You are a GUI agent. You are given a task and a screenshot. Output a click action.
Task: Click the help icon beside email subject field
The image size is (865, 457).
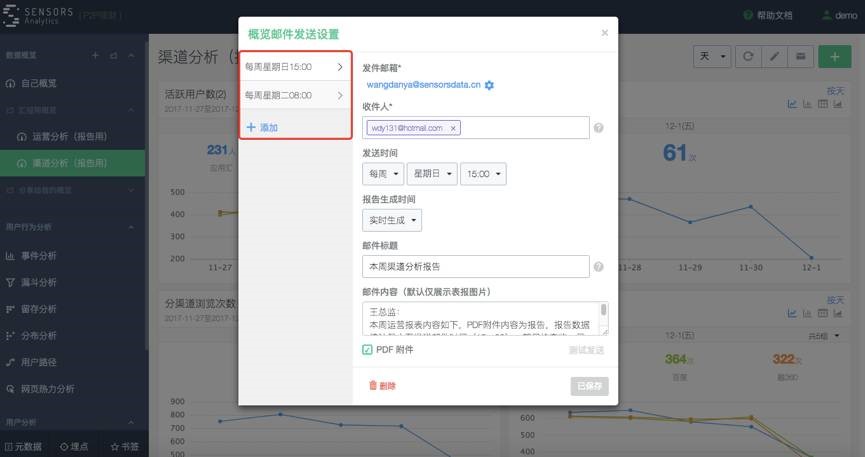click(598, 267)
